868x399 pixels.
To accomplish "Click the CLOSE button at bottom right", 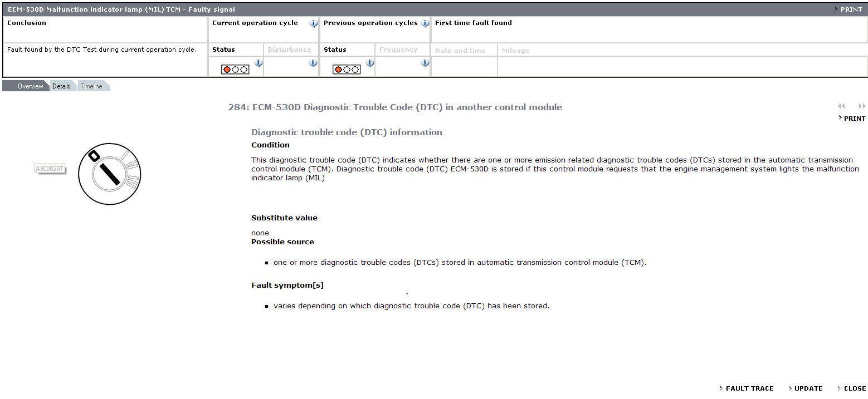I will (855, 388).
